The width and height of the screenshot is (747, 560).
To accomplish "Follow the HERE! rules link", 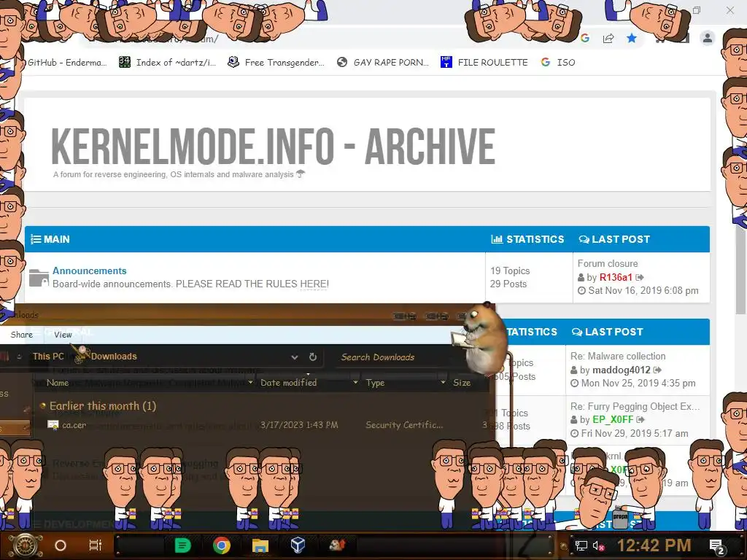I will tap(314, 284).
